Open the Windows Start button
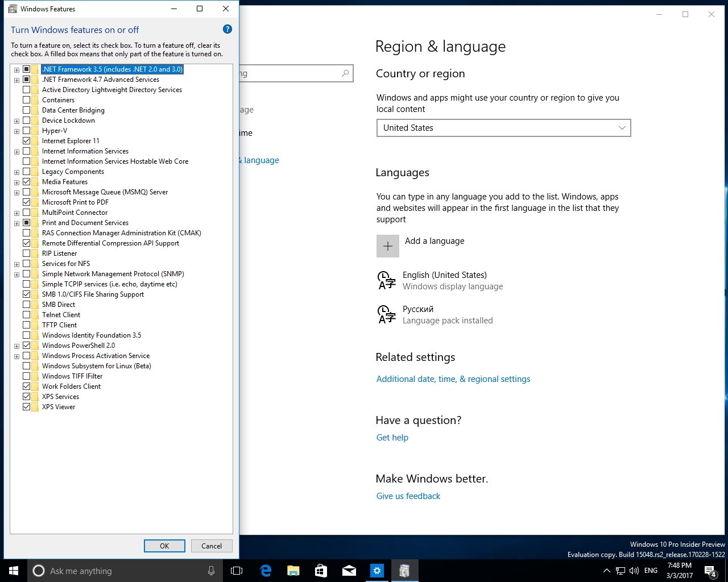 point(14,571)
